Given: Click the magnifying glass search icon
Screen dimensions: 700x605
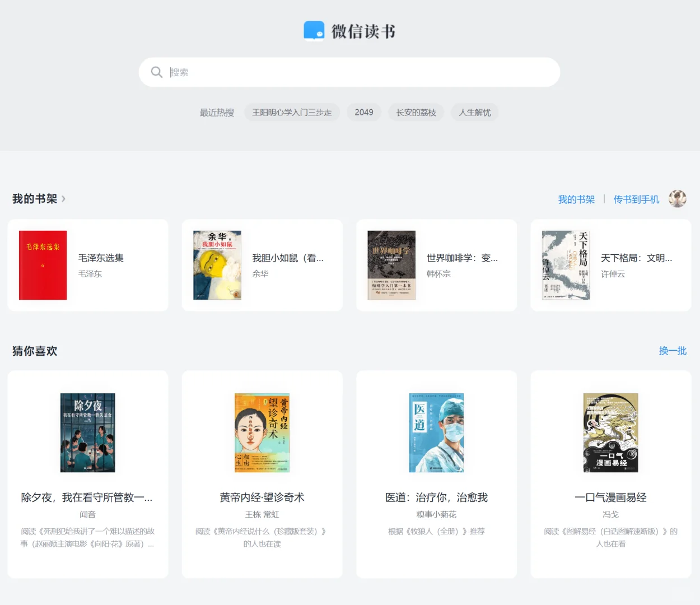Looking at the screenshot, I should pos(157,72).
